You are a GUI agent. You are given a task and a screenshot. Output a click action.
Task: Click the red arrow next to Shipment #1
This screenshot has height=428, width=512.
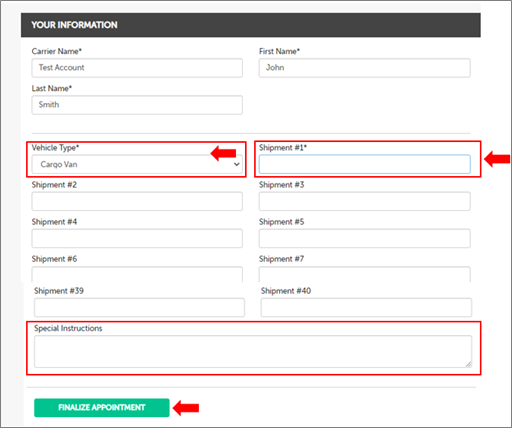click(x=497, y=159)
